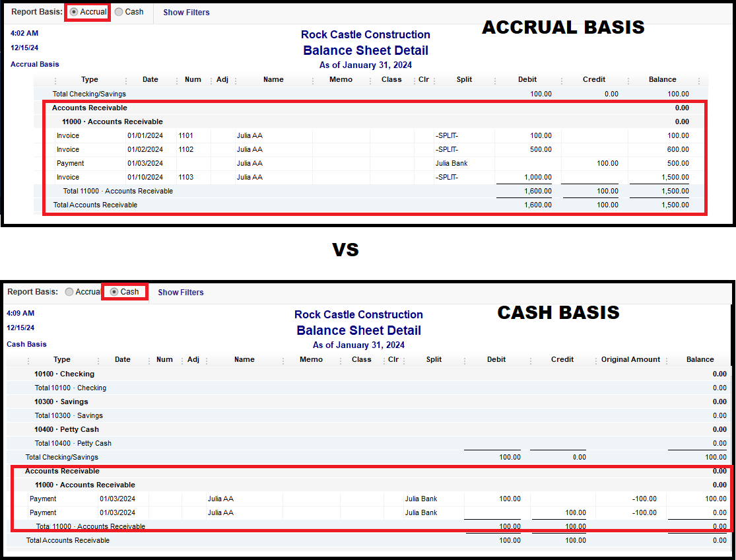Screen dimensions: 736x560
Task: Select the Total Checking/Savings row in the Cash Basis report
Action: click(x=369, y=457)
